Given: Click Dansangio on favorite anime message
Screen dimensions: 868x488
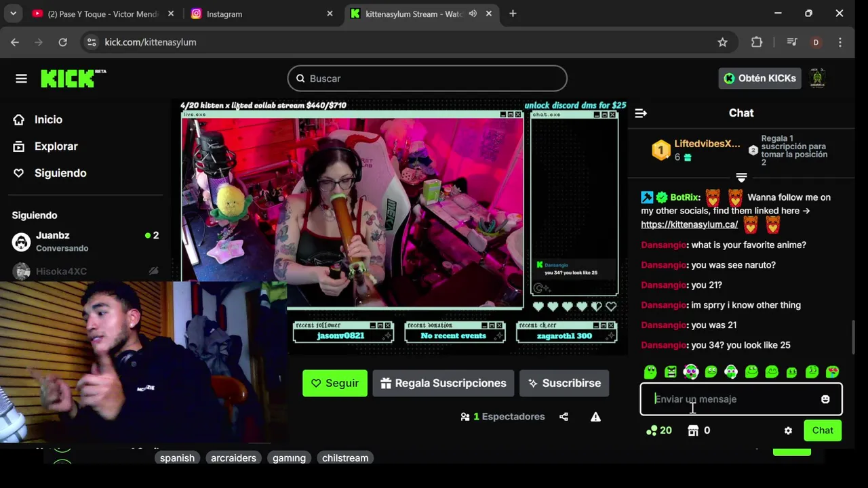Looking at the screenshot, I should [x=663, y=245].
